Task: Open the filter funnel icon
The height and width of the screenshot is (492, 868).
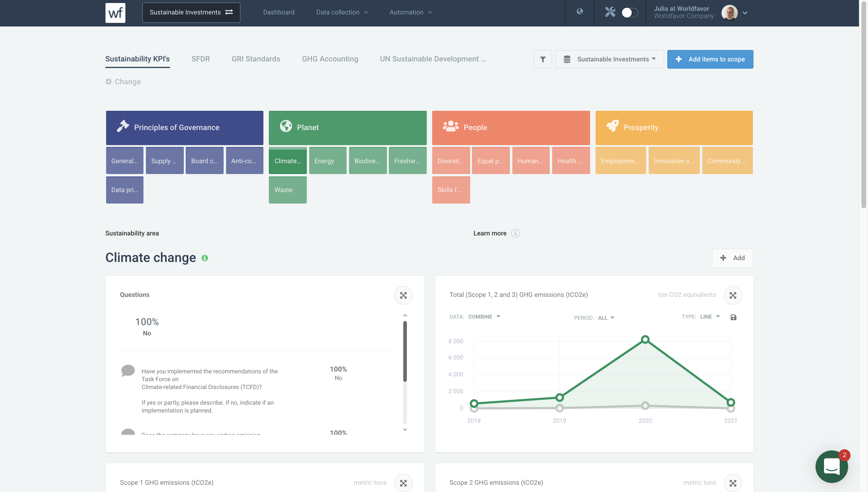Action: coord(542,59)
